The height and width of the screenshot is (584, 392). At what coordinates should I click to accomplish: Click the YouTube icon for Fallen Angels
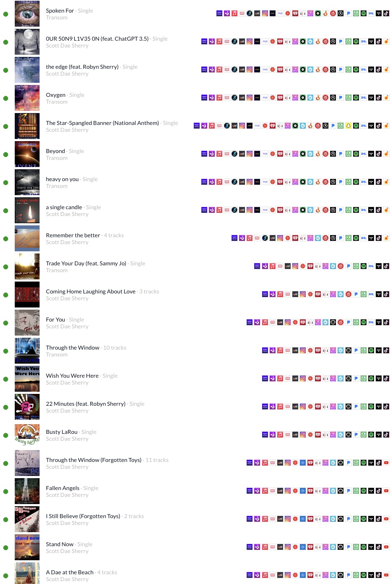(x=386, y=491)
